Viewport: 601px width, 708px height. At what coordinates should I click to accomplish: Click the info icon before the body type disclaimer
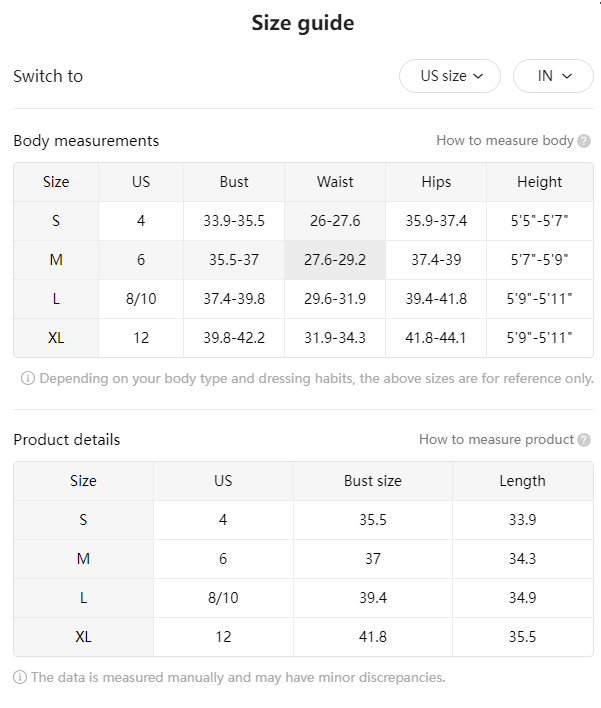coord(28,378)
